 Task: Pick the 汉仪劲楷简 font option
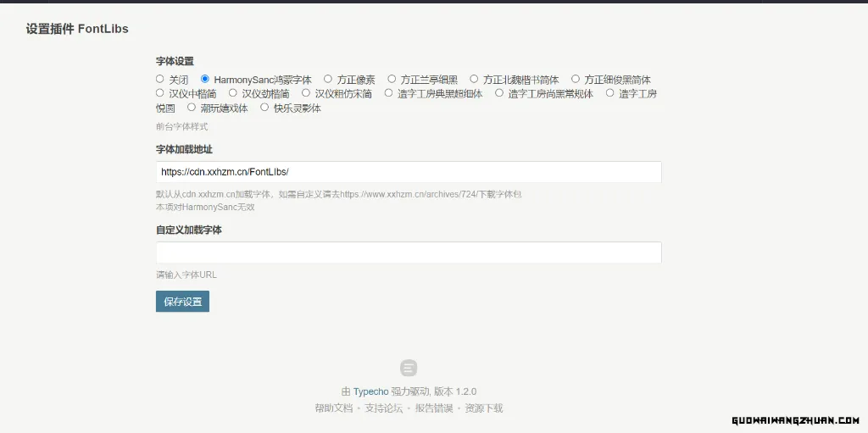point(232,93)
